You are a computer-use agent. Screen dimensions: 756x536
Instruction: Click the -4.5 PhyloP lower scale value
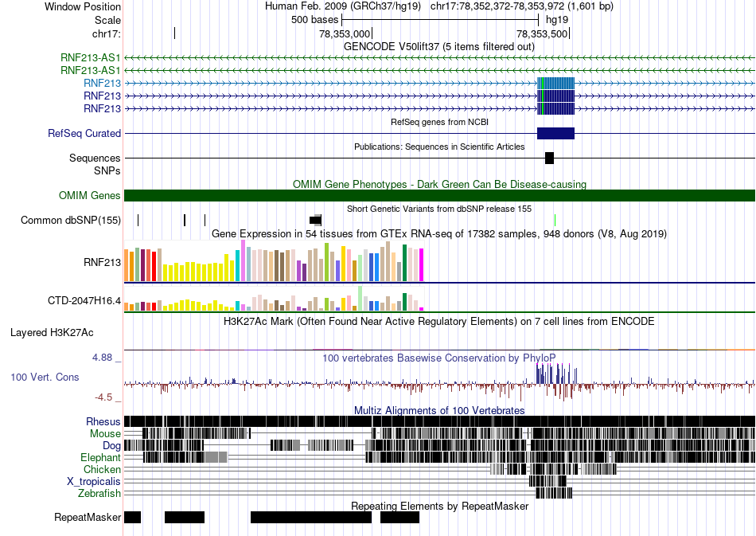(103, 397)
